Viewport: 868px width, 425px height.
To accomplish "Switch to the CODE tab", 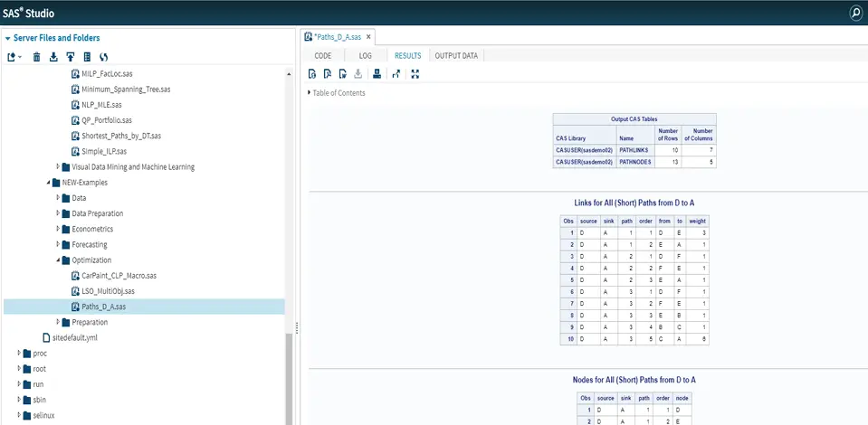I will (323, 55).
